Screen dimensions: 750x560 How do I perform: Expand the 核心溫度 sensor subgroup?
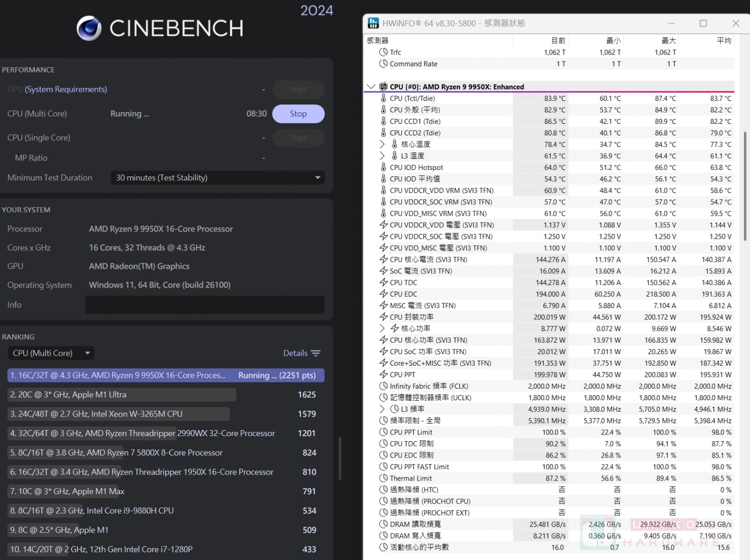382,144
